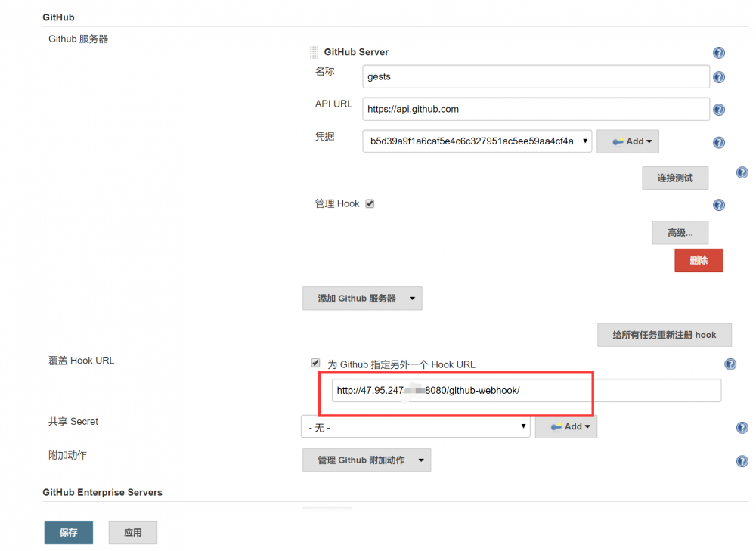Expand the 添加 Github 服务器 dropdown arrow
Screen dimensions: 756x551
tap(412, 298)
